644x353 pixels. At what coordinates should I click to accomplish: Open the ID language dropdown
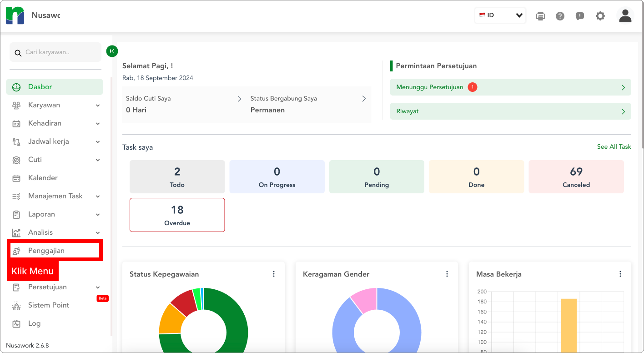[x=500, y=15]
